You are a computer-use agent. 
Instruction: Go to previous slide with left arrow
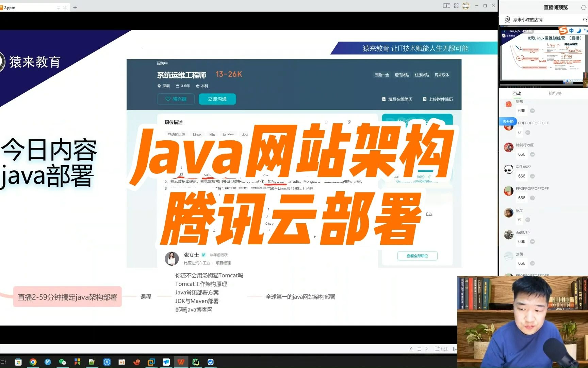(411, 349)
